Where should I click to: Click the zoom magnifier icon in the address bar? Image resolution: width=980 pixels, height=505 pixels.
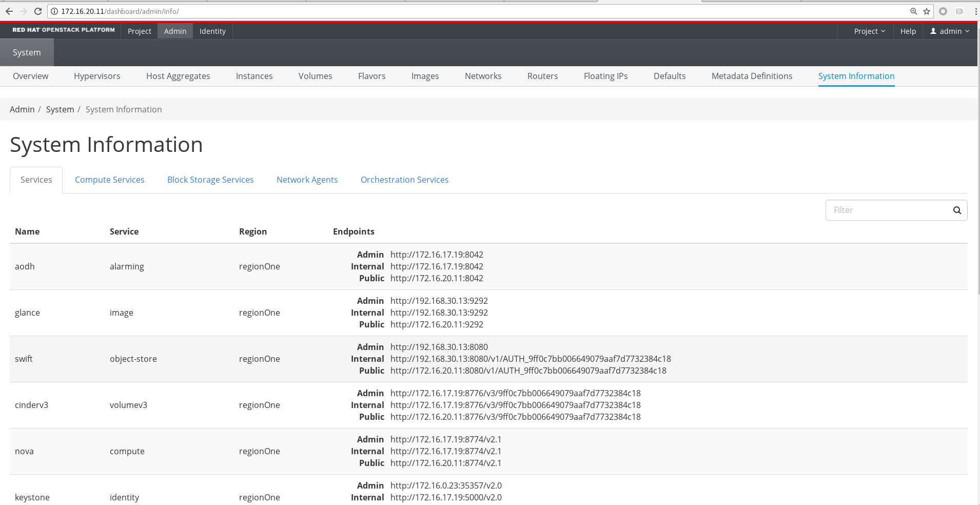(x=914, y=11)
